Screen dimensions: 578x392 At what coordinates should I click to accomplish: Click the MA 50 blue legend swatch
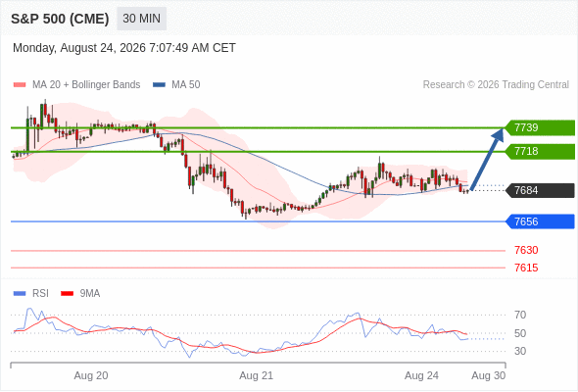coord(159,85)
